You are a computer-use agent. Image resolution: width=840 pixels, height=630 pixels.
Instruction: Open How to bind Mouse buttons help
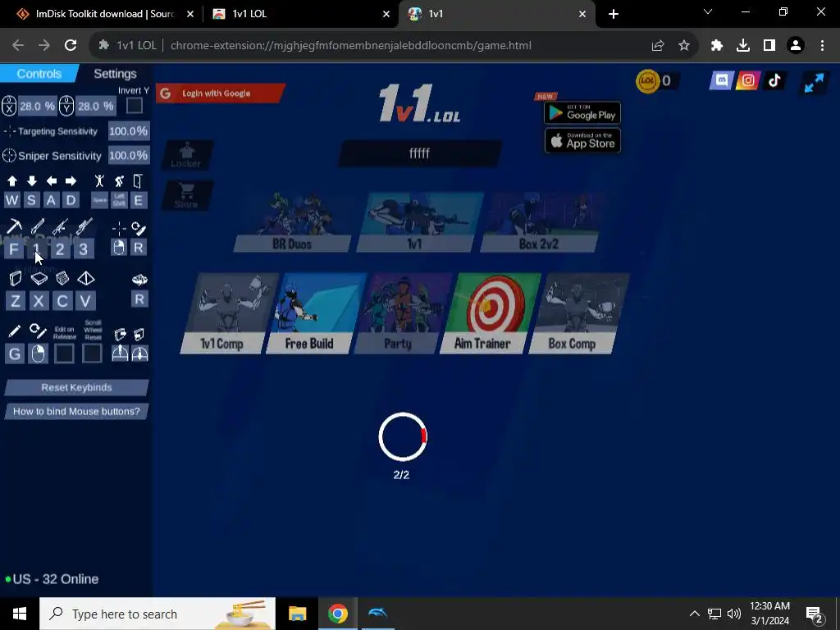click(x=76, y=412)
